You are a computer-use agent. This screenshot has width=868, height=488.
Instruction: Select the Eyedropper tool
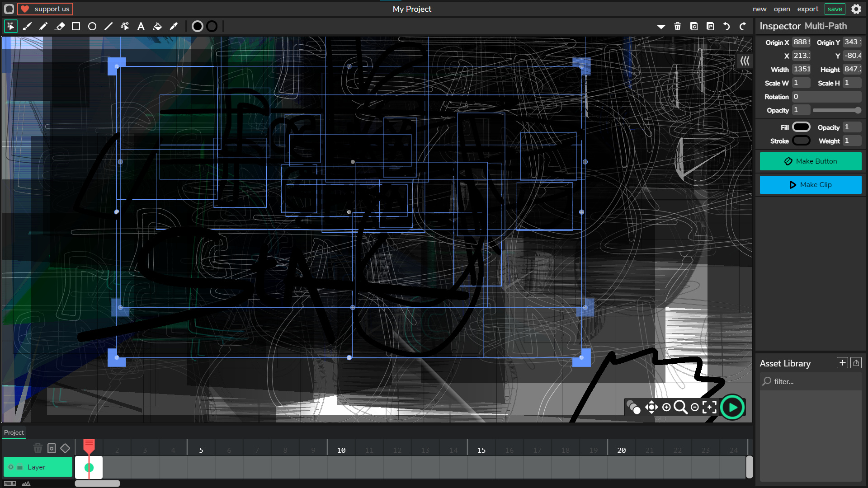coord(174,27)
